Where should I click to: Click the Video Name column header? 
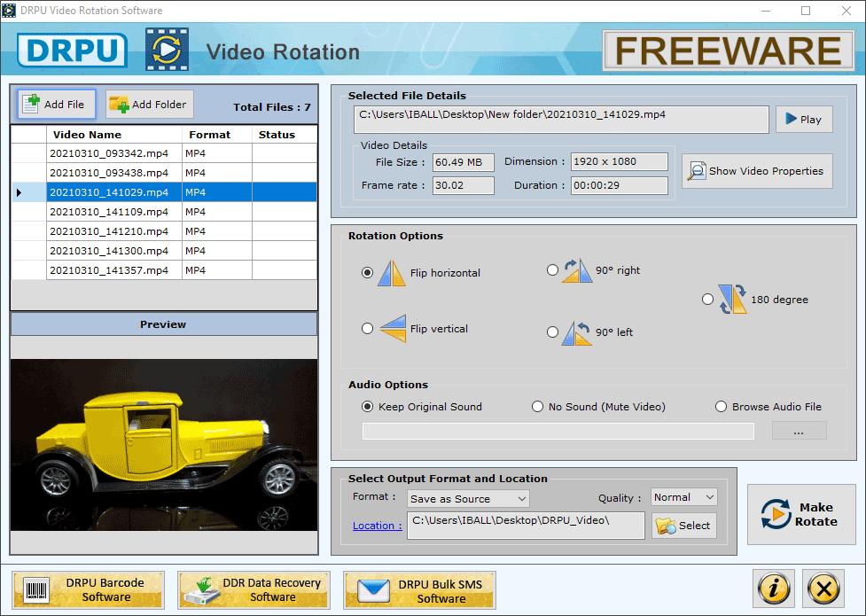114,135
